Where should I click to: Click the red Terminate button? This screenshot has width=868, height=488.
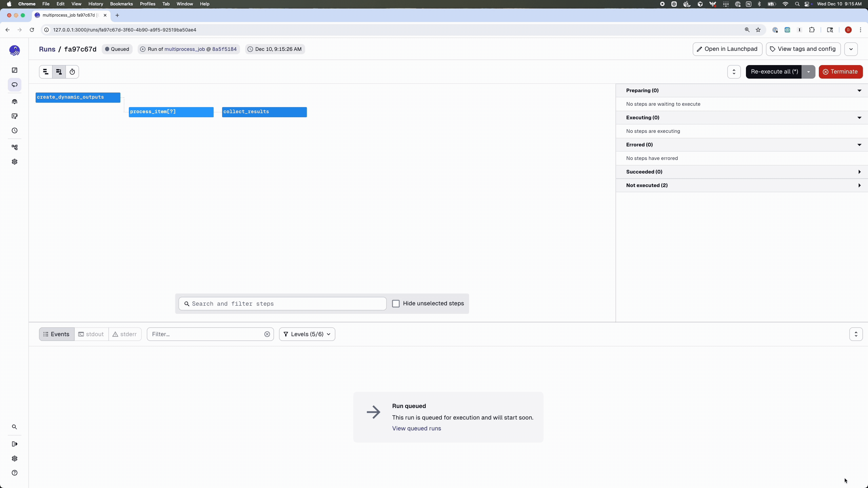pos(840,72)
